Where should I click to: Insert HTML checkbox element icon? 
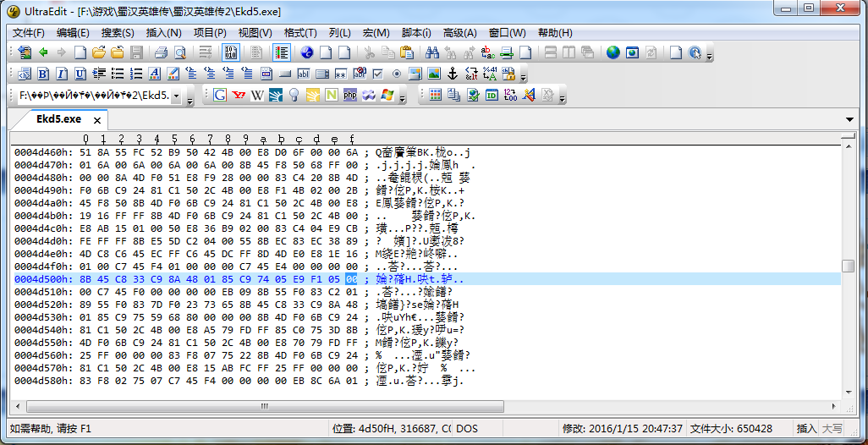click(x=378, y=74)
